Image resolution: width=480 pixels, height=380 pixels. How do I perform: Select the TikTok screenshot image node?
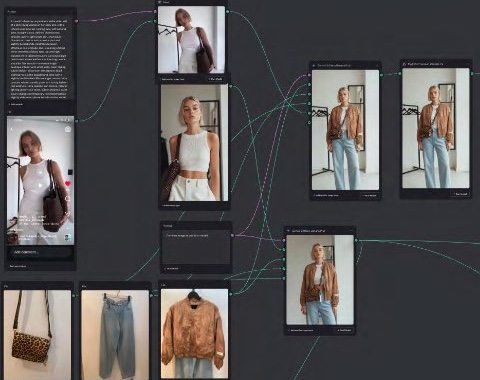[40, 180]
